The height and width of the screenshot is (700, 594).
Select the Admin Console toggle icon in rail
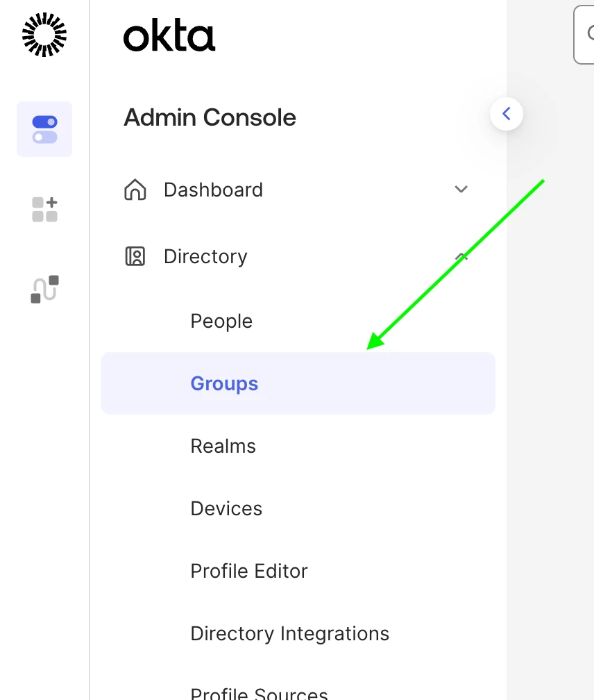tap(44, 129)
